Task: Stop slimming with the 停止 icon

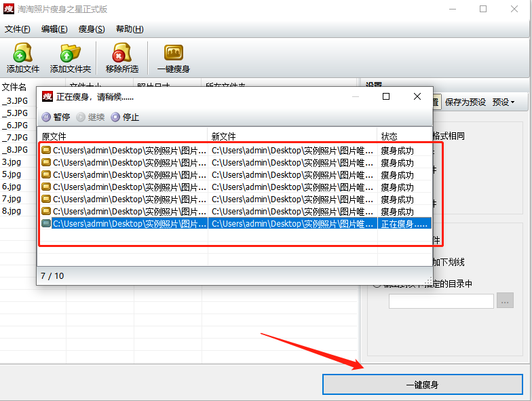Action: click(x=115, y=117)
